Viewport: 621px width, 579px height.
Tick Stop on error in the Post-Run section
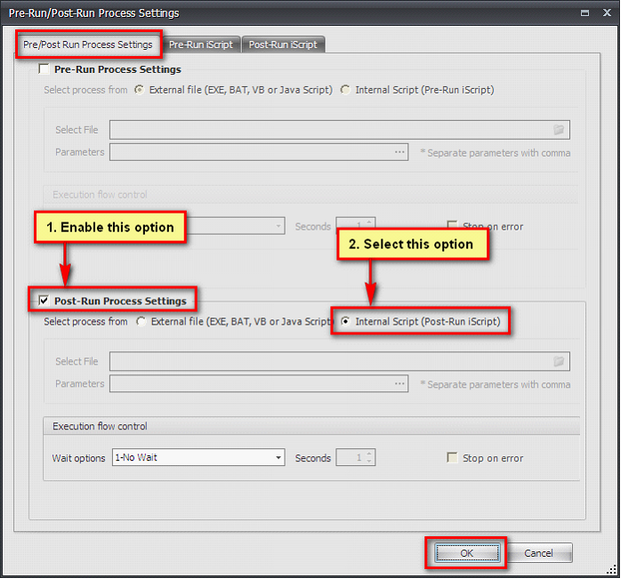(452, 458)
